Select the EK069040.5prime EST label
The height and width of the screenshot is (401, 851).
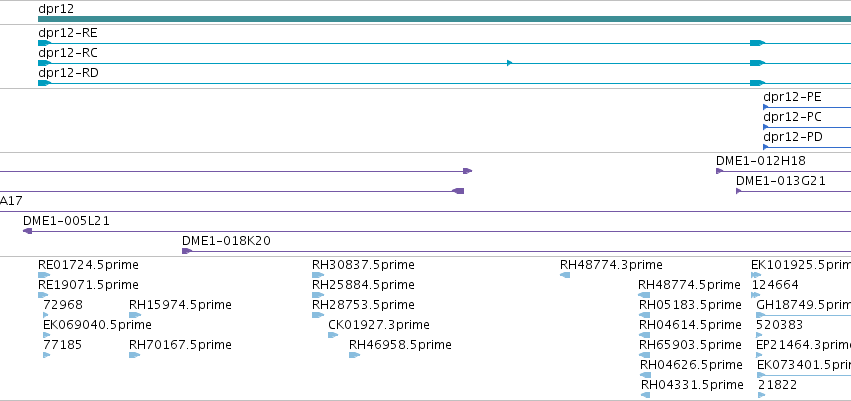coord(97,324)
